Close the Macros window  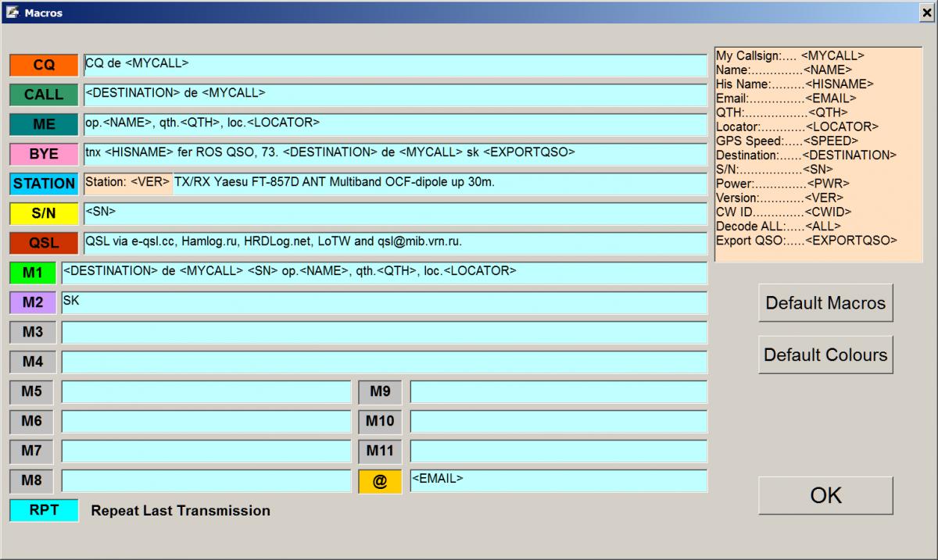pyautogui.click(x=926, y=12)
